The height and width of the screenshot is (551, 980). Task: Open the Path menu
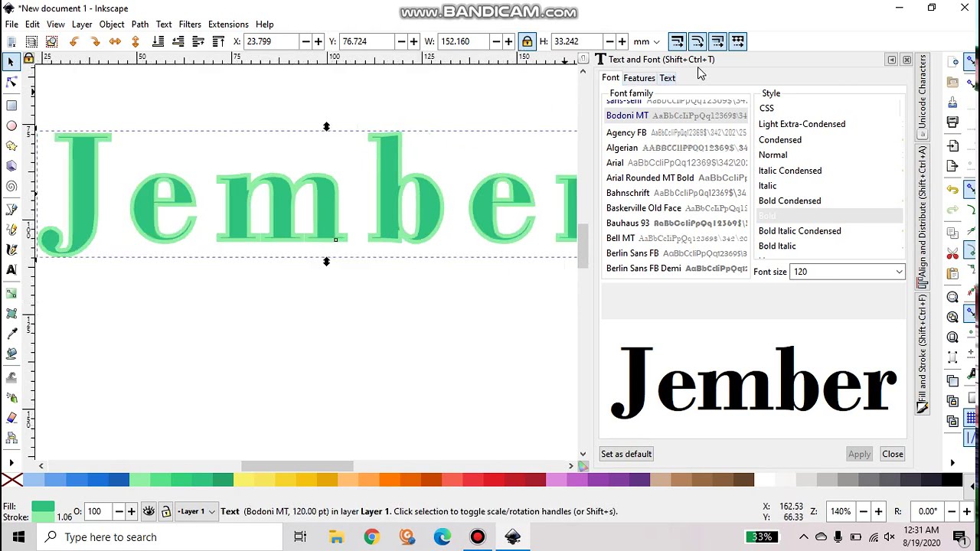[139, 24]
